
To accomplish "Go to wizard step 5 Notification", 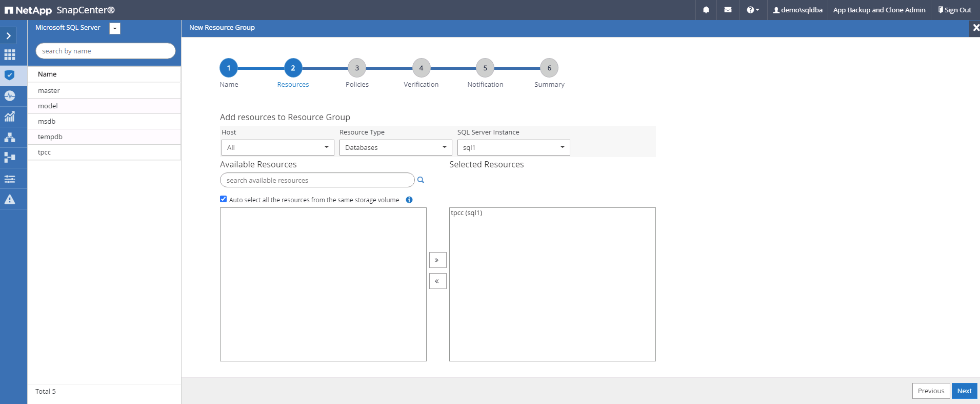I will click(485, 68).
